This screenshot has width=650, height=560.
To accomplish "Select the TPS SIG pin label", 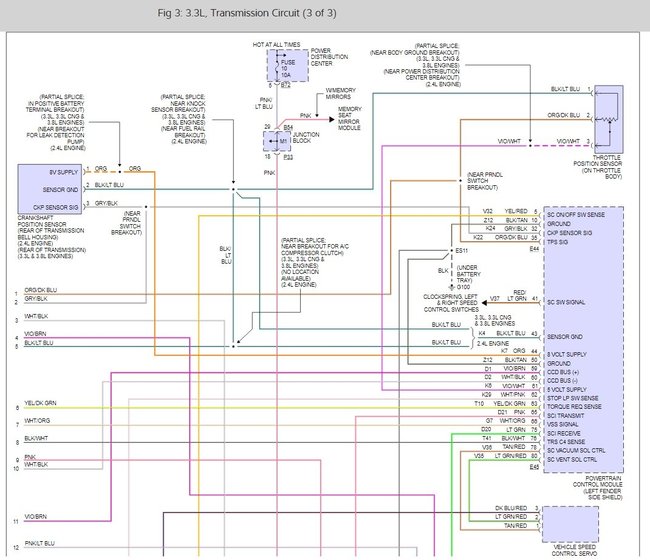I will [557, 242].
